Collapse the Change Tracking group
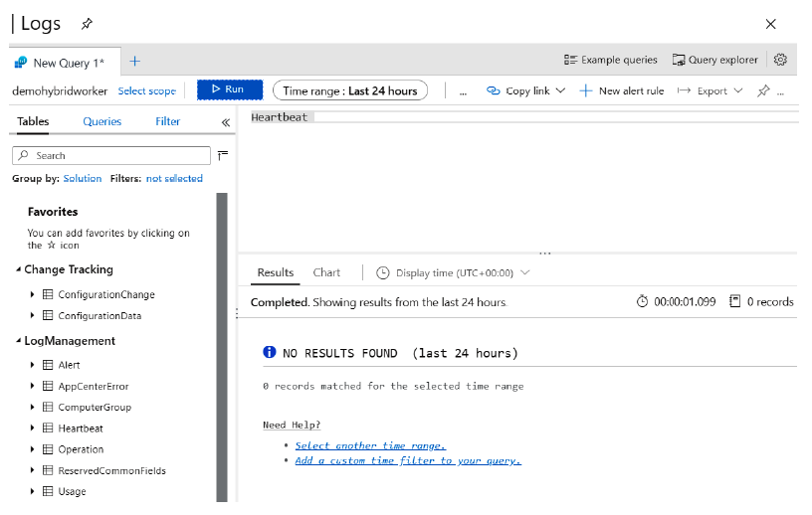This screenshot has height=515, width=812. pyautogui.click(x=18, y=269)
